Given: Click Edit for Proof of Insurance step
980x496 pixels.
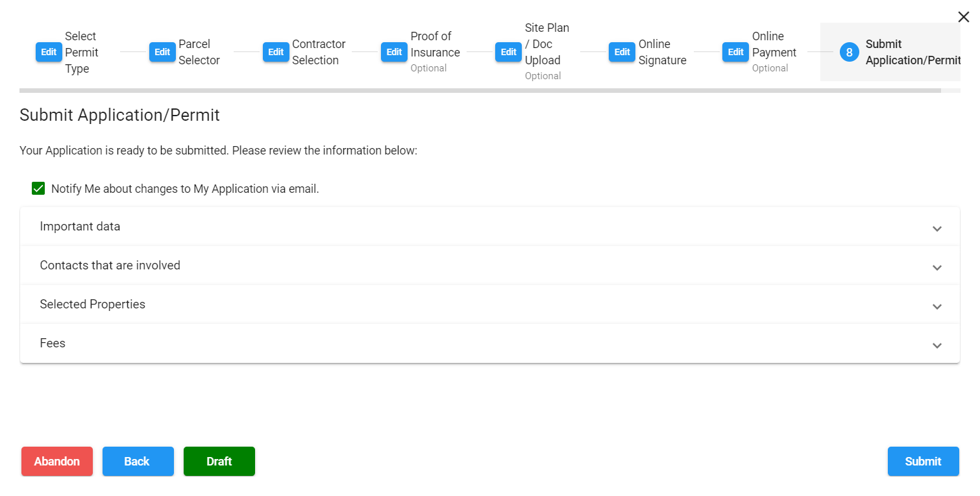Looking at the screenshot, I should coord(394,53).
